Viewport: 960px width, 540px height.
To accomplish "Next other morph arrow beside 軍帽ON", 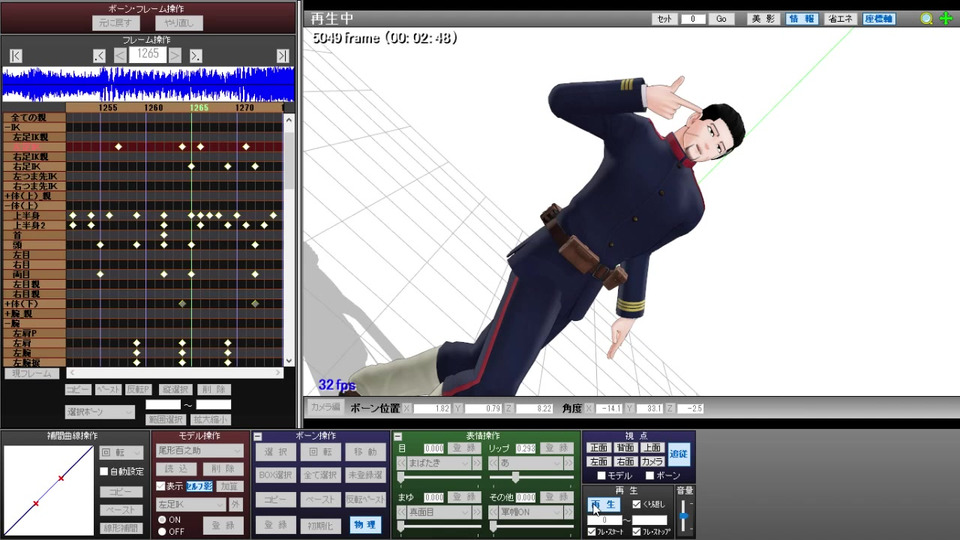I will point(569,512).
